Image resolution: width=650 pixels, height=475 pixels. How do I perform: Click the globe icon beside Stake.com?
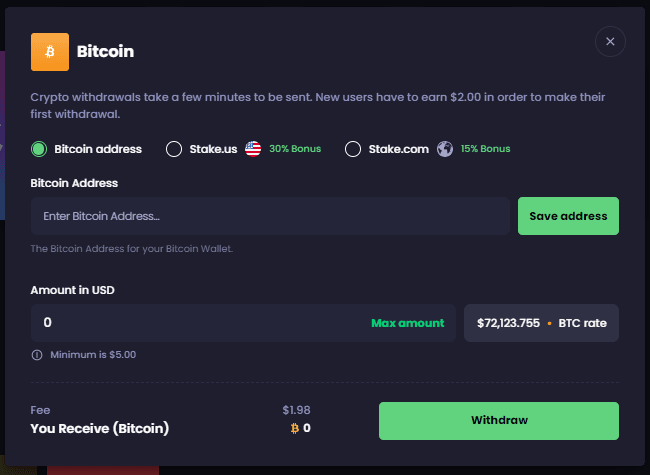click(x=445, y=149)
